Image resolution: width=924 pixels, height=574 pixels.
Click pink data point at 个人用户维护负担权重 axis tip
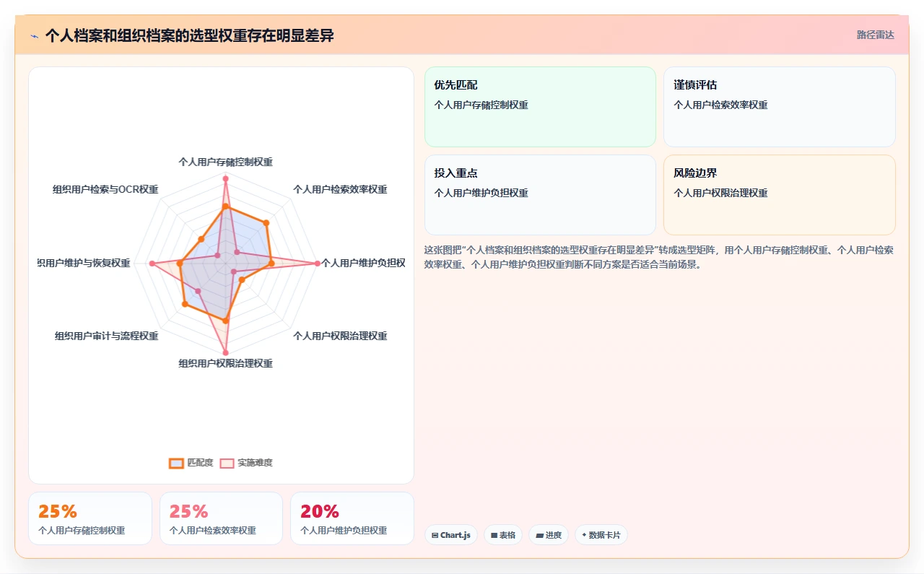(317, 264)
